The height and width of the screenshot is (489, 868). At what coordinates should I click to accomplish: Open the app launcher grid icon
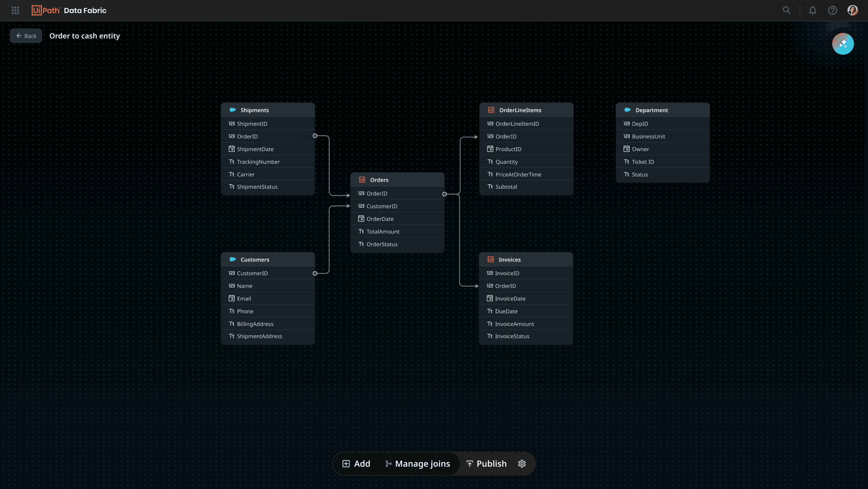pyautogui.click(x=15, y=10)
